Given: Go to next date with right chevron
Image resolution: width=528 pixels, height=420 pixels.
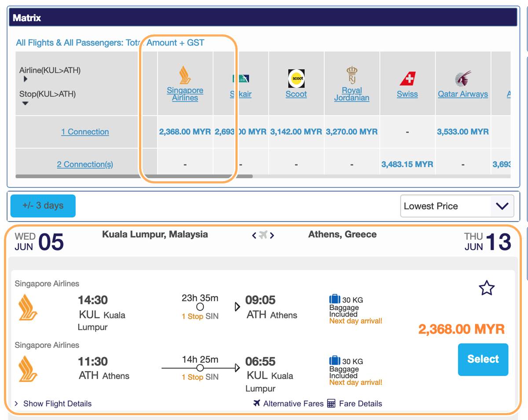Looking at the screenshot, I should pyautogui.click(x=272, y=235).
